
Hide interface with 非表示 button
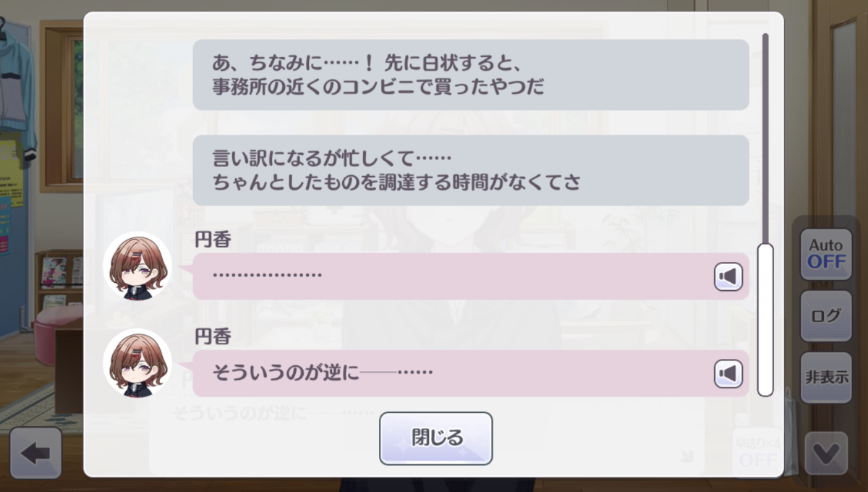826,377
